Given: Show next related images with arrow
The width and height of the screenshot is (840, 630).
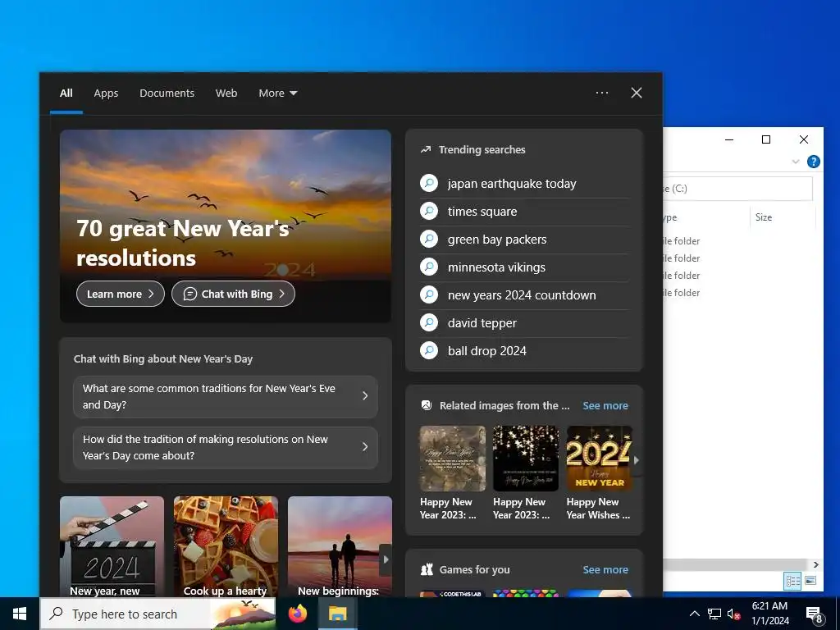Looking at the screenshot, I should tap(637, 459).
